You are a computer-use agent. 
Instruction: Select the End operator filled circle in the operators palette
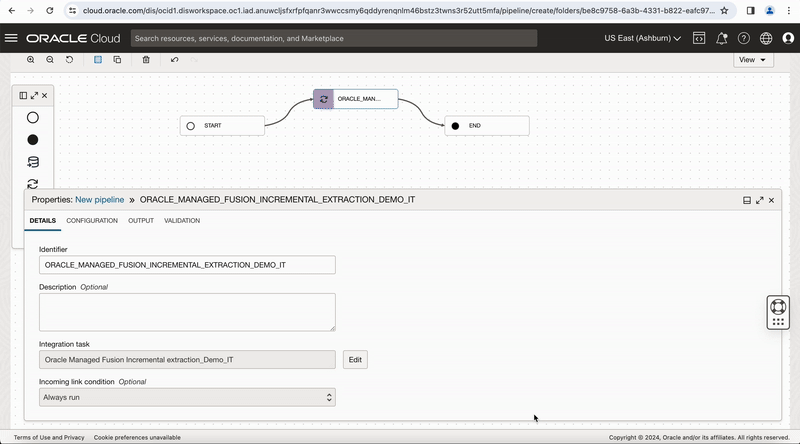pyautogui.click(x=33, y=140)
